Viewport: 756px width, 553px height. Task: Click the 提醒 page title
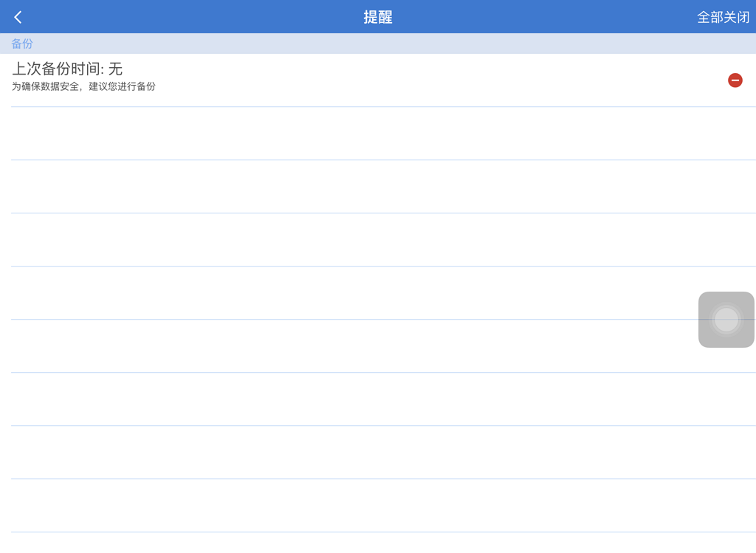377,17
